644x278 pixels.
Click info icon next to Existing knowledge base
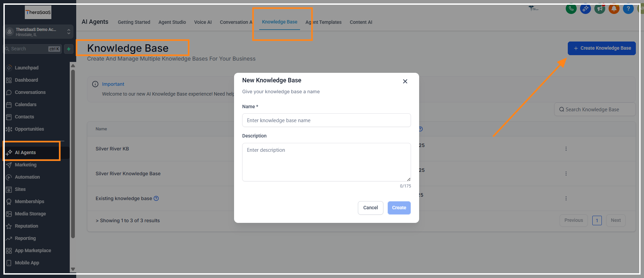[x=156, y=198]
